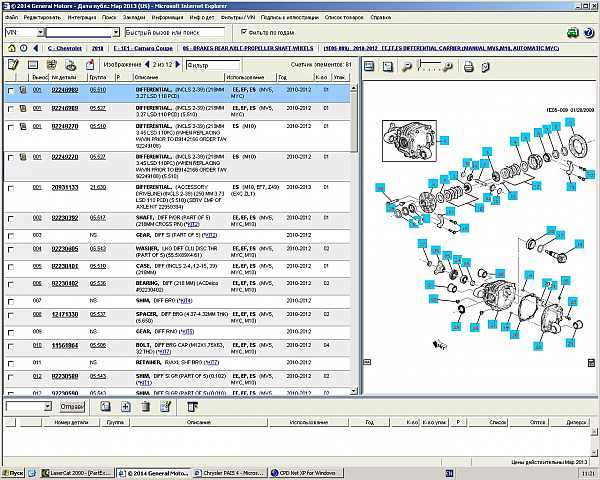Click the notepad edit icon above parts list
The height and width of the screenshot is (480, 600).
tap(13, 66)
